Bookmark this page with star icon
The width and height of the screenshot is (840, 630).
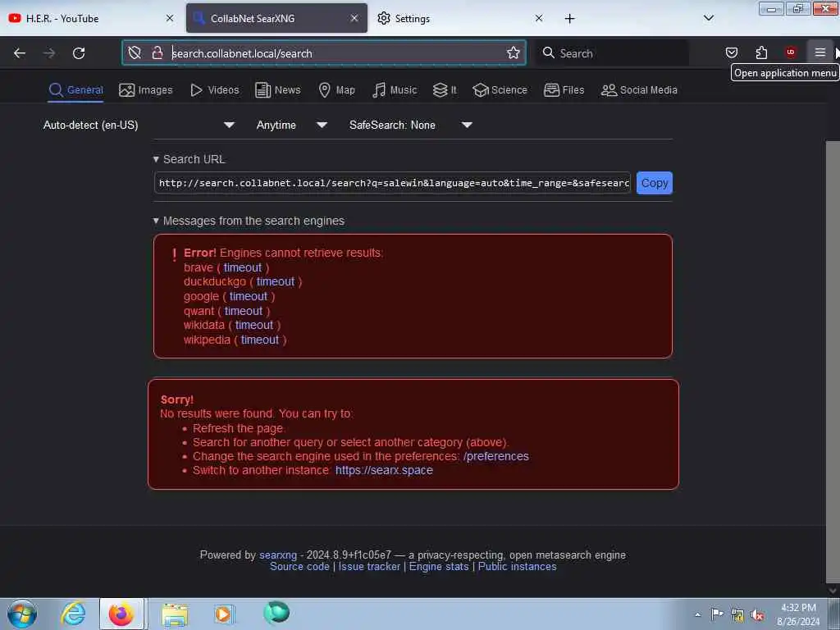pos(514,53)
